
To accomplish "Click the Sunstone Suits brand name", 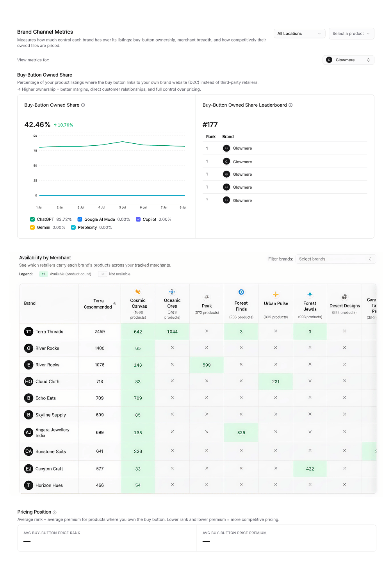I will click(x=51, y=451).
